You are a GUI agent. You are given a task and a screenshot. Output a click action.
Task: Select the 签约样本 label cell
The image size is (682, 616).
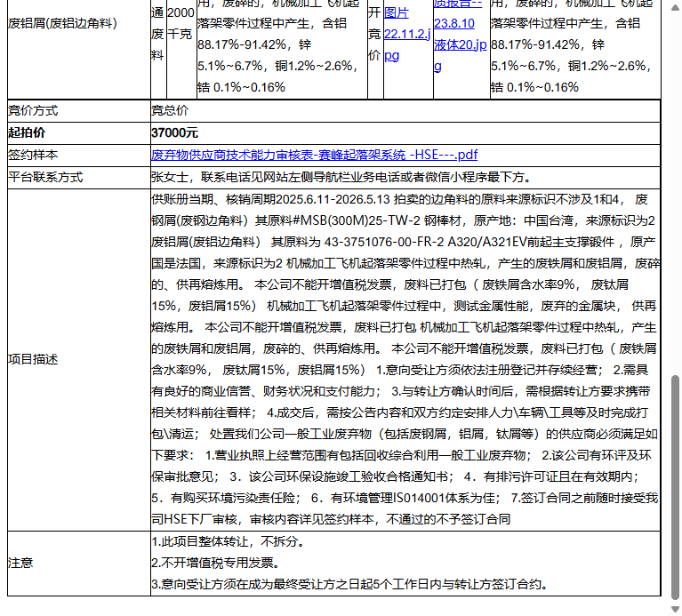[x=79, y=156]
